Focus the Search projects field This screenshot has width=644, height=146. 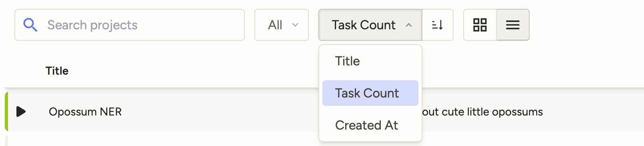[130, 25]
